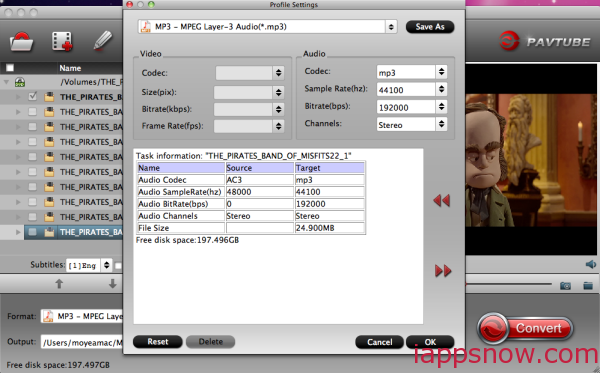The width and height of the screenshot is (600, 373).
Task: Open the load disc folder icon
Action: pyautogui.click(x=21, y=41)
